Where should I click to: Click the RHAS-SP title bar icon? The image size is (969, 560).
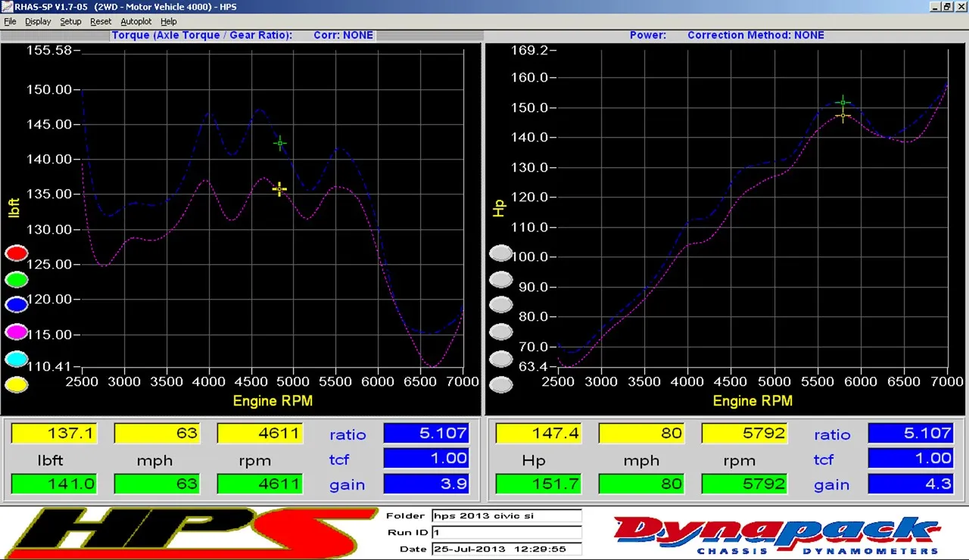(7, 7)
